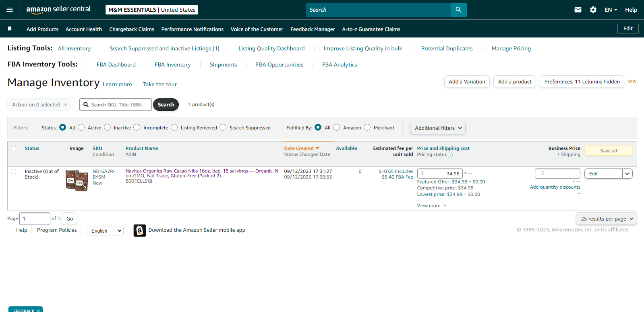Click the sort arrow on Date Created
Image resolution: width=644 pixels, height=312 pixels.
(317, 148)
